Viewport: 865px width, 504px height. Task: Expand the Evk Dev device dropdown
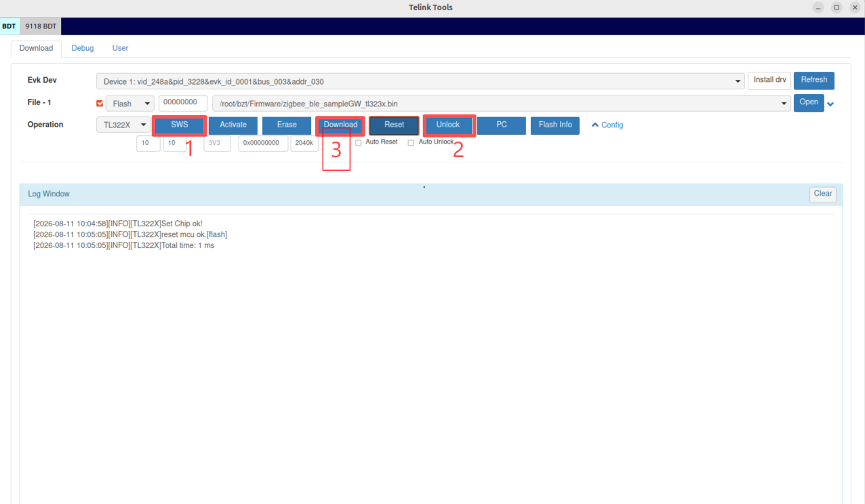pos(420,81)
